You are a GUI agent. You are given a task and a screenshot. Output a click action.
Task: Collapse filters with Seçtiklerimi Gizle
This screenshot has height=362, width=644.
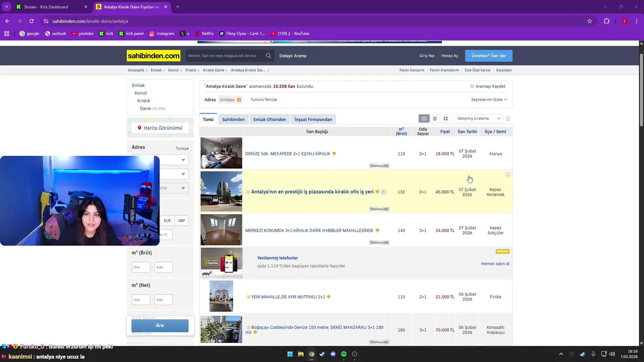click(x=489, y=100)
